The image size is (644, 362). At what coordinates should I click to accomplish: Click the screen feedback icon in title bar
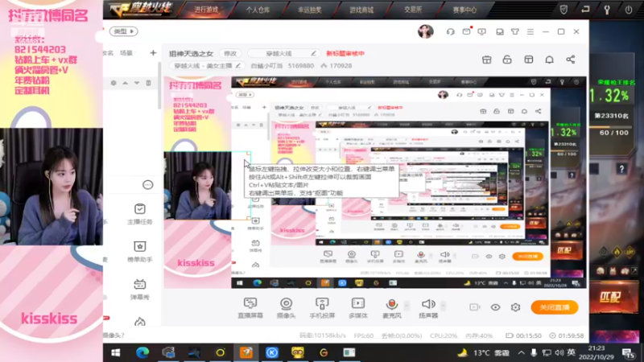[x=481, y=31]
